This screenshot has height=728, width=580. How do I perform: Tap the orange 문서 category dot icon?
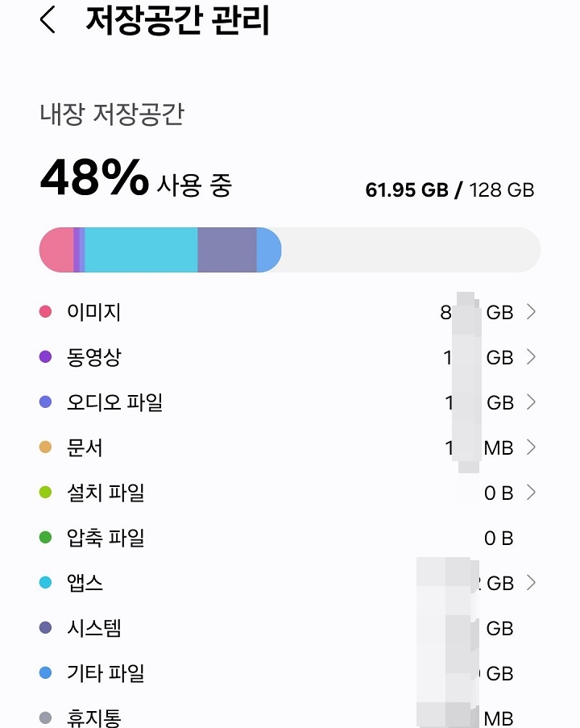click(46, 447)
